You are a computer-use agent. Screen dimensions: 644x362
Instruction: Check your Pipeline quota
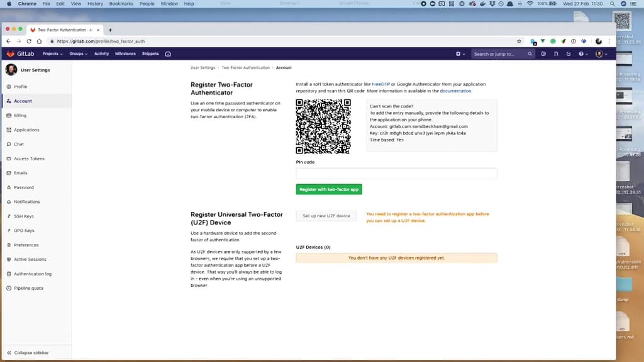[29, 288]
